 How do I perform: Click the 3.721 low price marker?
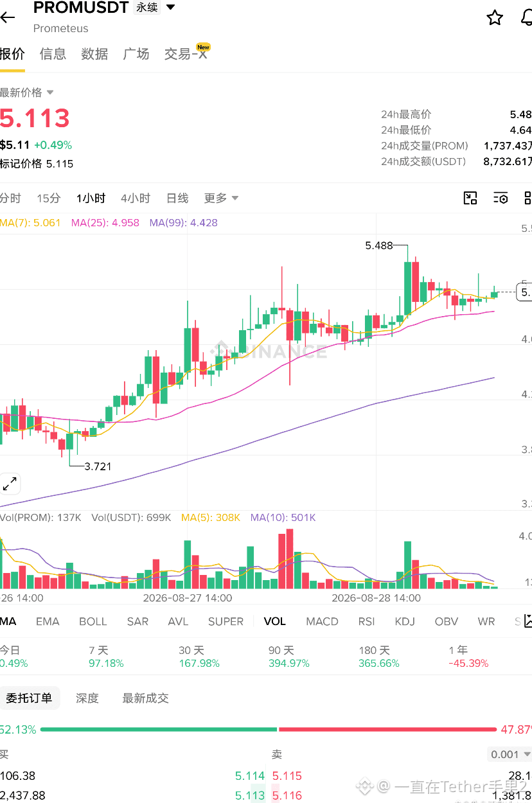98,466
